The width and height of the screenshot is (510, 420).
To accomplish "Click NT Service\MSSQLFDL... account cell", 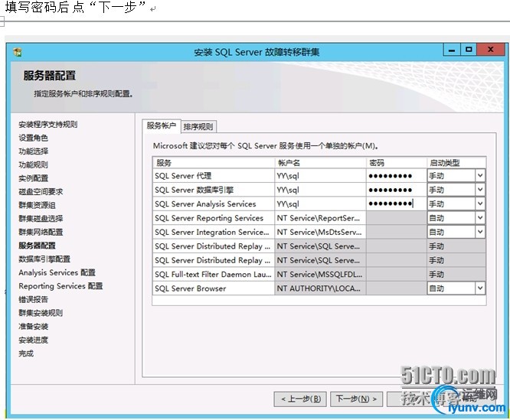I will pos(320,275).
